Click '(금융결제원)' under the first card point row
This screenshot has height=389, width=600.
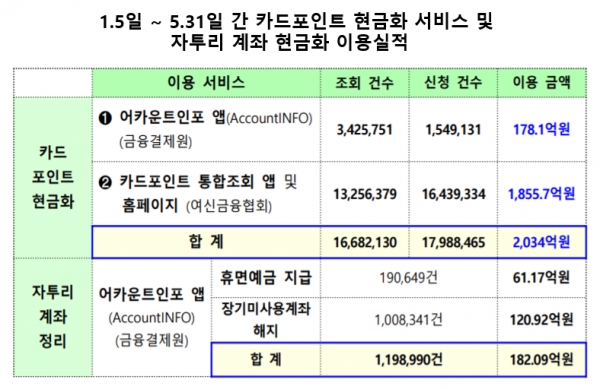(155, 142)
